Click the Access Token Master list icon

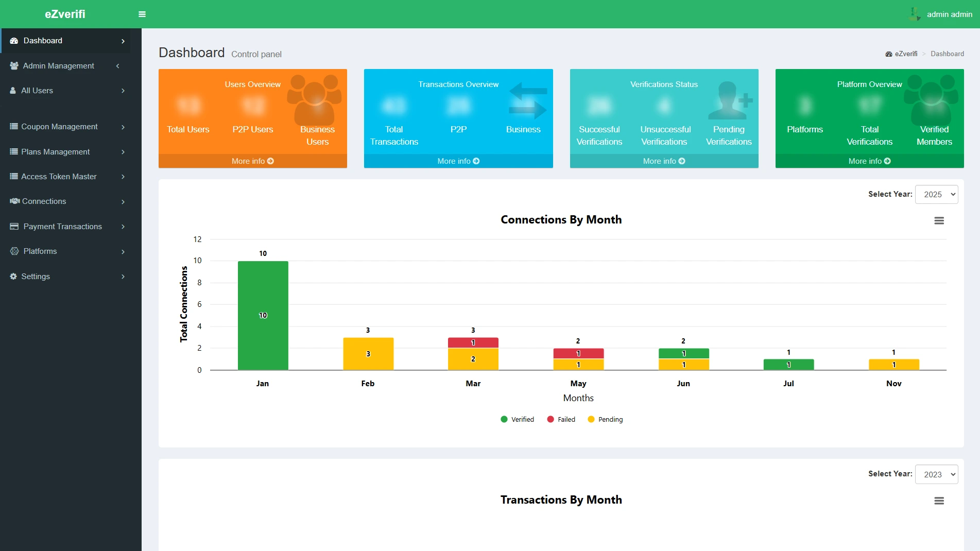pos(14,177)
